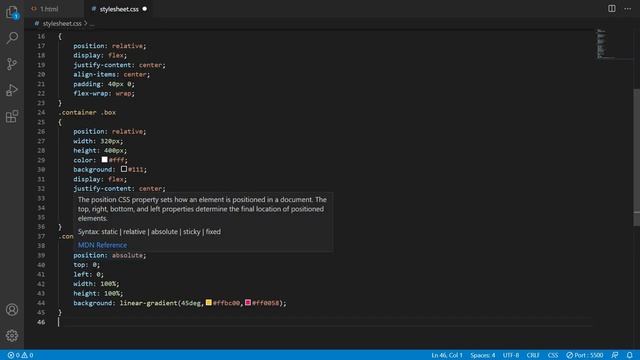Open the Run and Debug view
Viewport: 640px width, 360px height.
point(12,90)
